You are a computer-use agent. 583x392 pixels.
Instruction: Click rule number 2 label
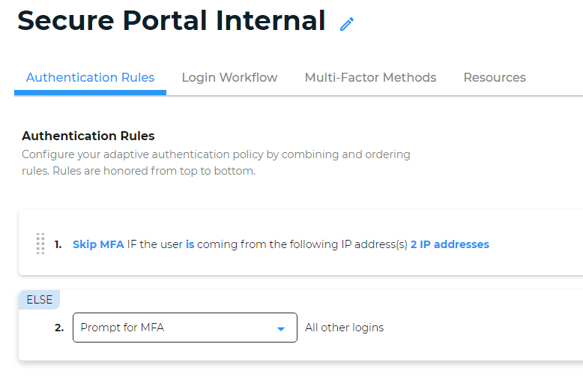[59, 328]
